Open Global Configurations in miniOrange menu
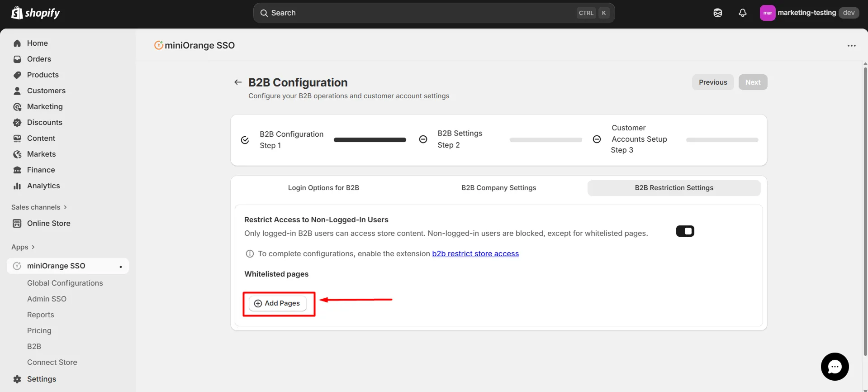The height and width of the screenshot is (392, 868). 65,283
